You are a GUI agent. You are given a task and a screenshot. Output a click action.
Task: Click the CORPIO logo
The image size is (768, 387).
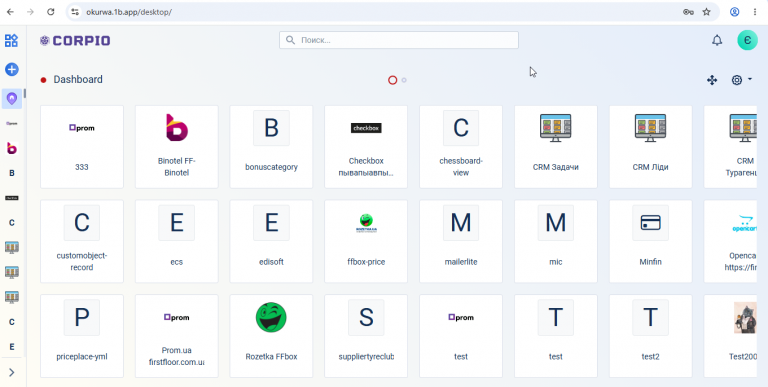tap(75, 41)
